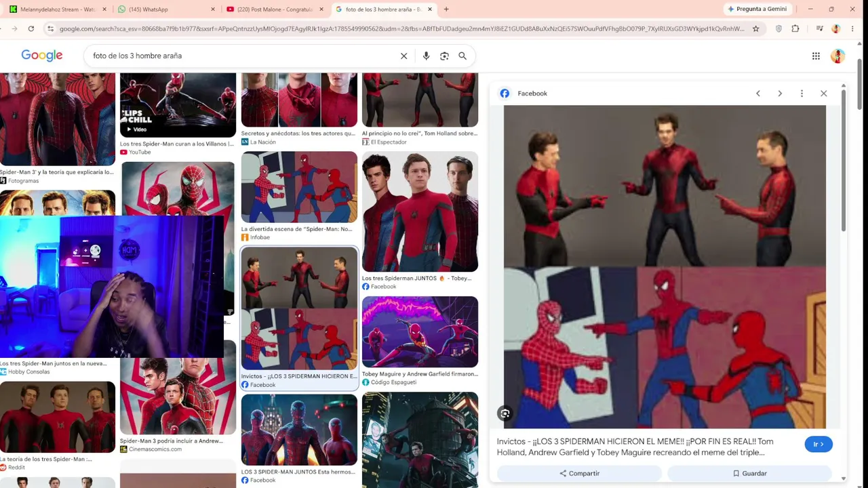The width and height of the screenshot is (868, 488).
Task: Open search by image in the search box
Action: pos(444,56)
